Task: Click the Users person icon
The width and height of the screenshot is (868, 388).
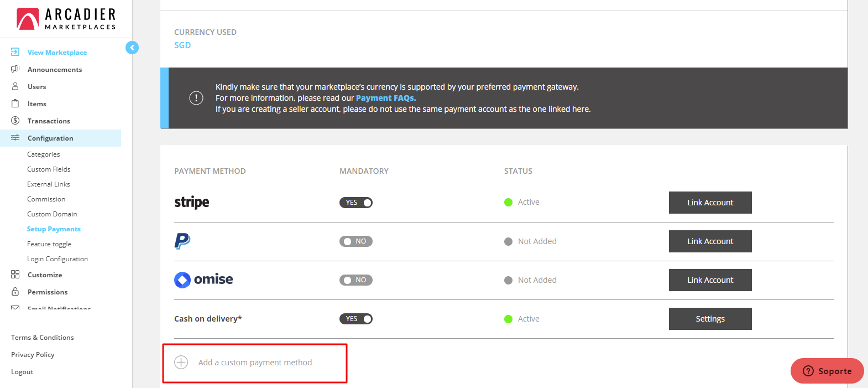Action: 15,86
